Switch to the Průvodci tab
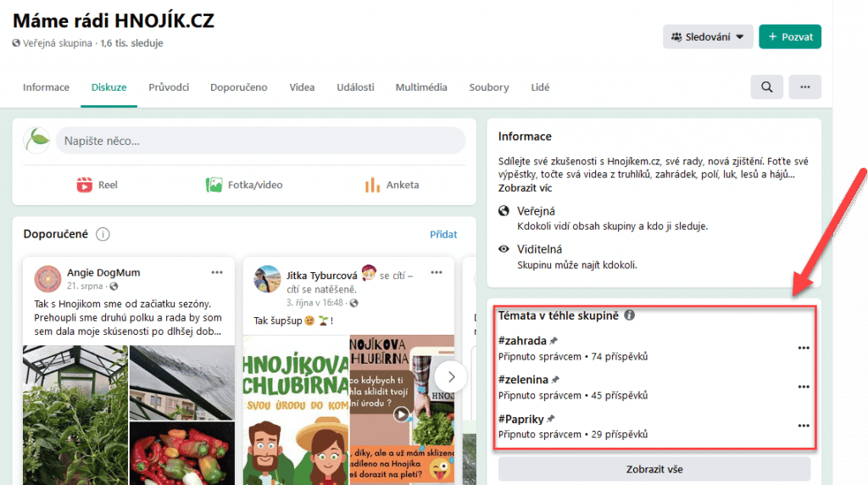Screen dimensions: 868x485 [x=169, y=87]
